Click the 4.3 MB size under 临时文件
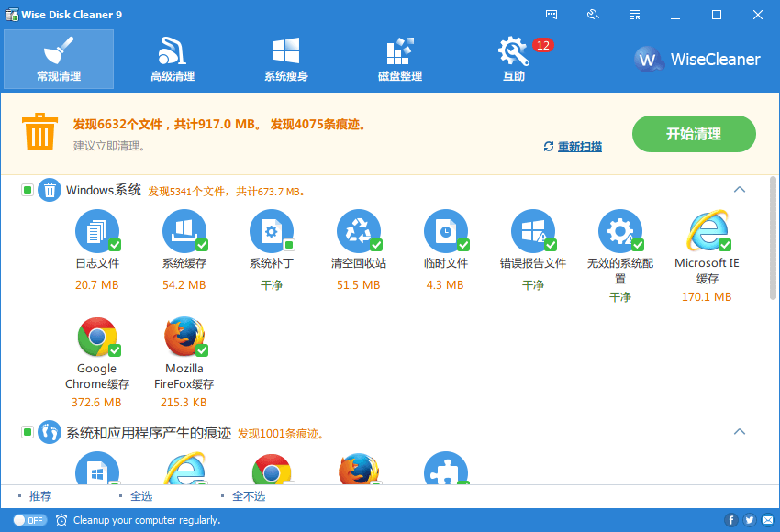 pyautogui.click(x=445, y=285)
